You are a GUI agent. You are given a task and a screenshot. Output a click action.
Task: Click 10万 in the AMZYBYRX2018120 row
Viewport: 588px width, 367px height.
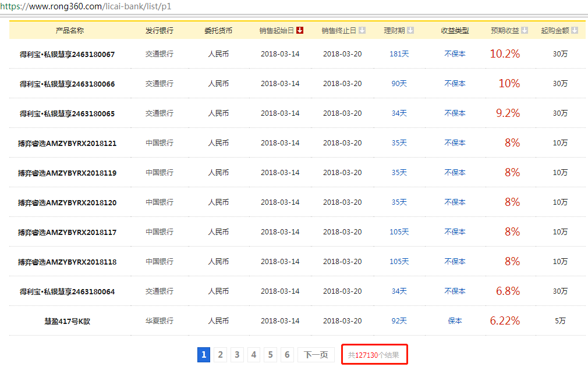coord(560,202)
